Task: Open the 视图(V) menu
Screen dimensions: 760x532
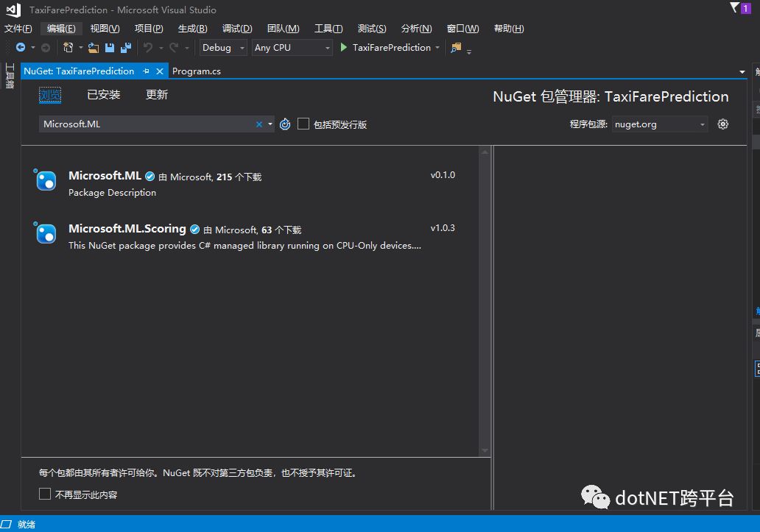Action: tap(105, 29)
